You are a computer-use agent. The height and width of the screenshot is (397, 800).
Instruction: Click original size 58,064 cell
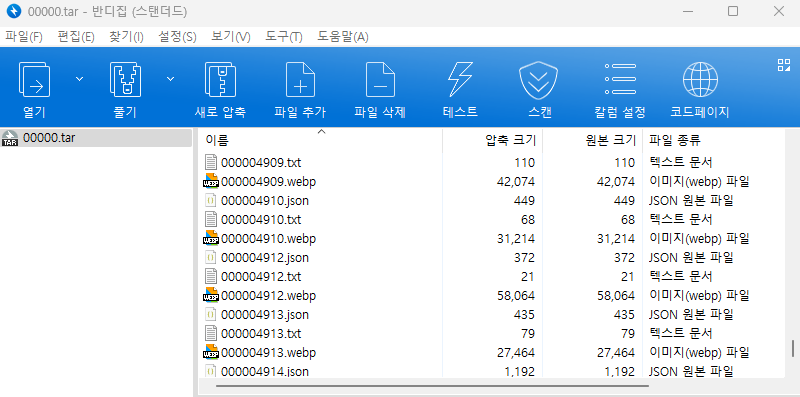click(616, 295)
